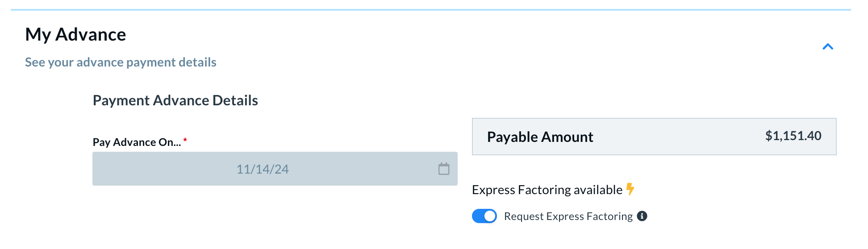Open See your advance payment details
868x249 pixels.
121,62
